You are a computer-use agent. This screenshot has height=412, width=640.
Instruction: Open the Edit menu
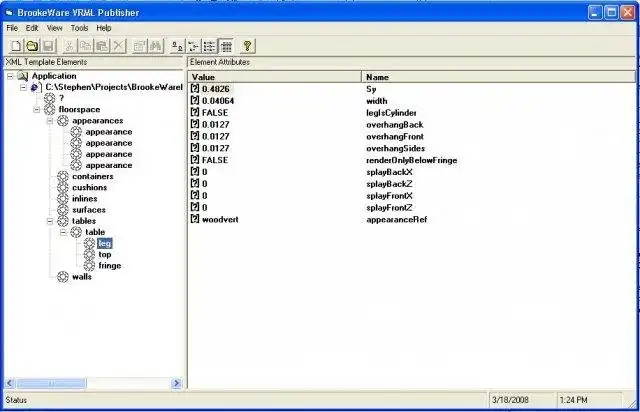point(32,28)
